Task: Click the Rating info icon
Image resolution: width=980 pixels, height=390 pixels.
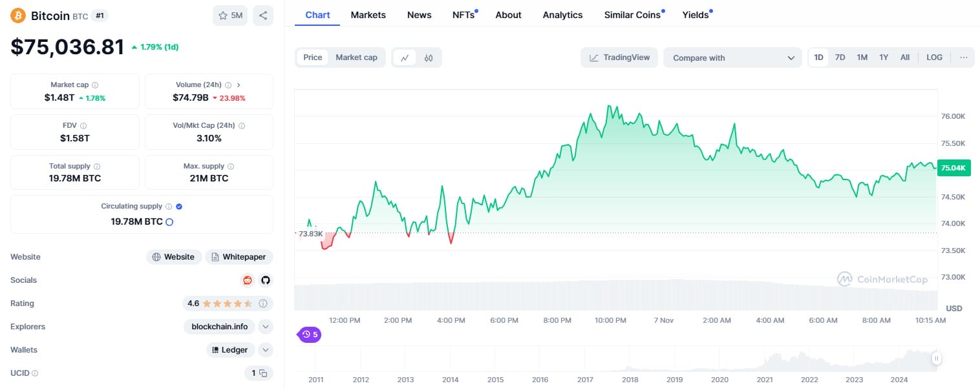Action: click(x=263, y=303)
